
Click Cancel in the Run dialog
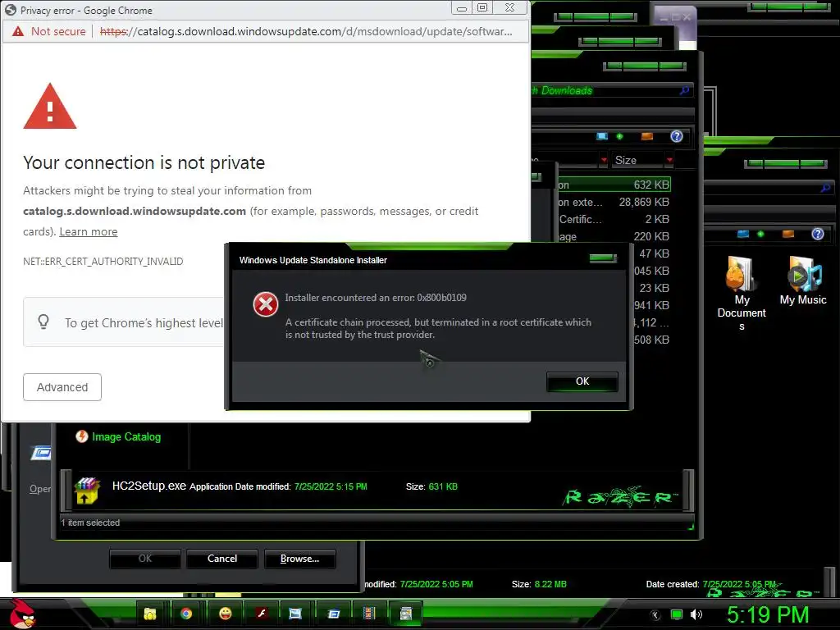tap(222, 559)
